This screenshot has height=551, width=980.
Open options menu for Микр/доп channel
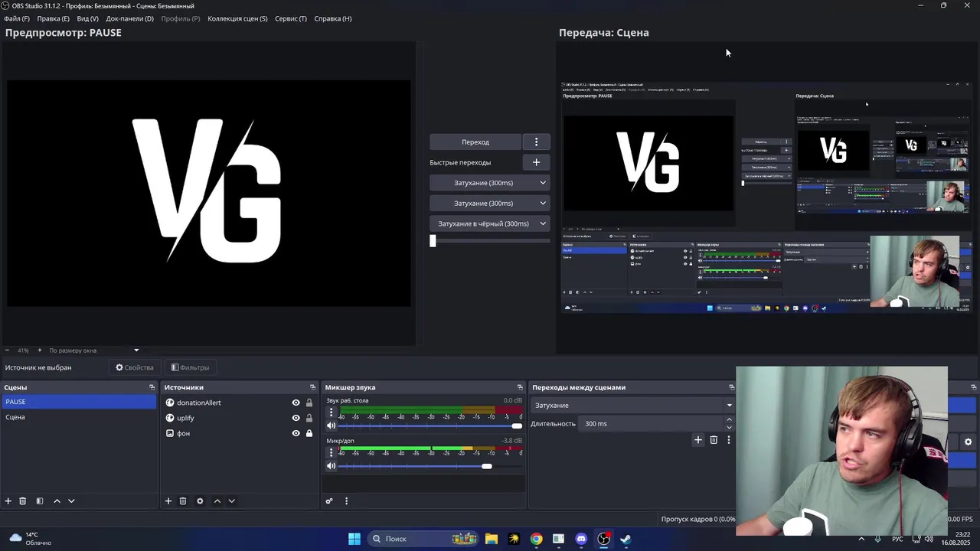pos(332,452)
